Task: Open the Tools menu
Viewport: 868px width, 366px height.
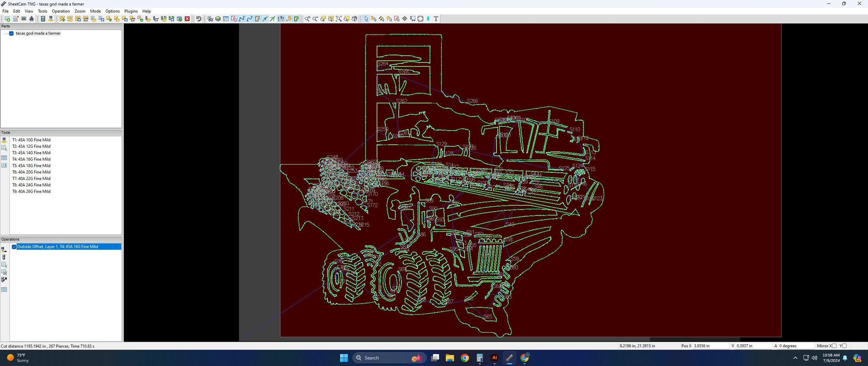Action: tap(42, 11)
